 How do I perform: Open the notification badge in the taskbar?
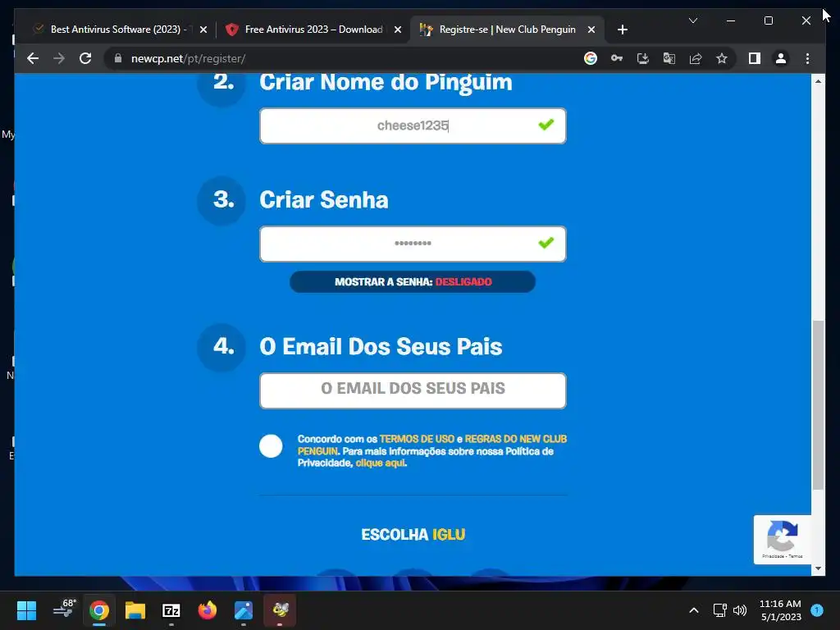point(817,610)
